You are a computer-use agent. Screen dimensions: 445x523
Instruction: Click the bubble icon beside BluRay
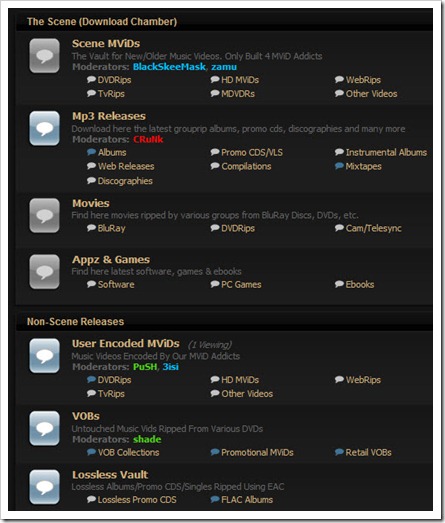(91, 228)
